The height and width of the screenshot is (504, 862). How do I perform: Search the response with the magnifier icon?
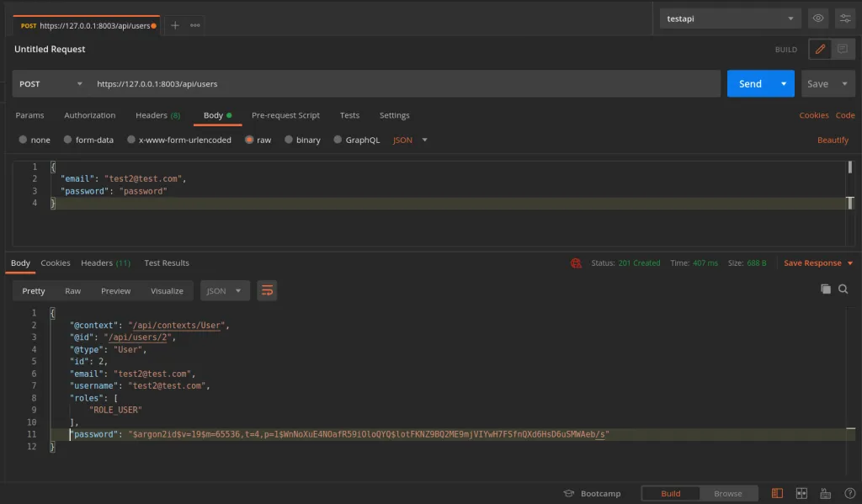point(843,289)
